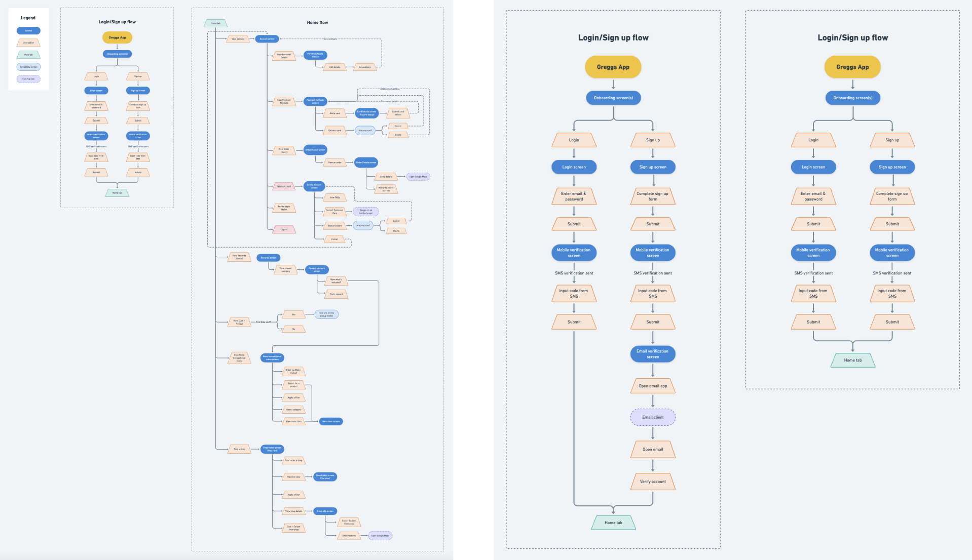Select the 'External link' legend shape
The height and width of the screenshot is (560, 972).
coord(28,79)
